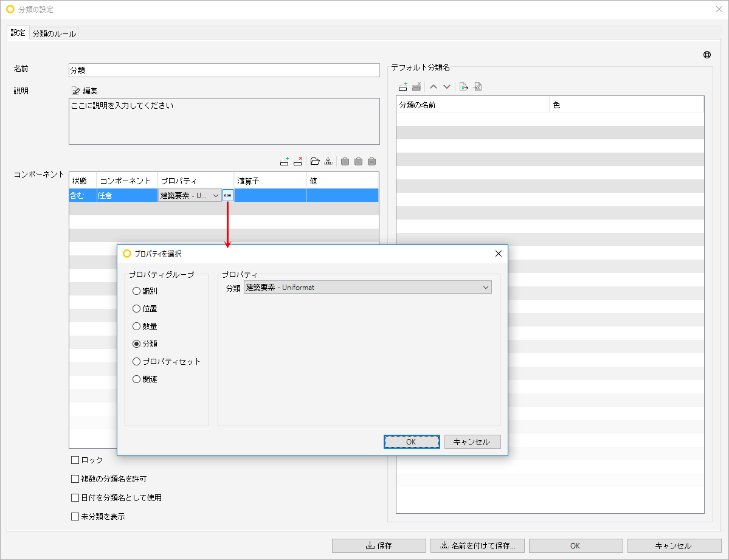Close the プロパティを選択 dialog with X

[499, 254]
